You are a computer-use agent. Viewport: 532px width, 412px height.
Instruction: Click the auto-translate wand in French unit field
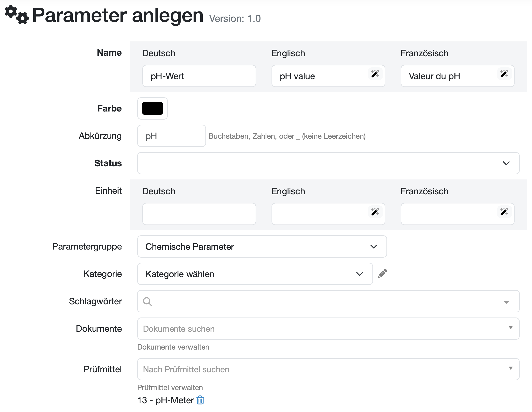pos(504,212)
